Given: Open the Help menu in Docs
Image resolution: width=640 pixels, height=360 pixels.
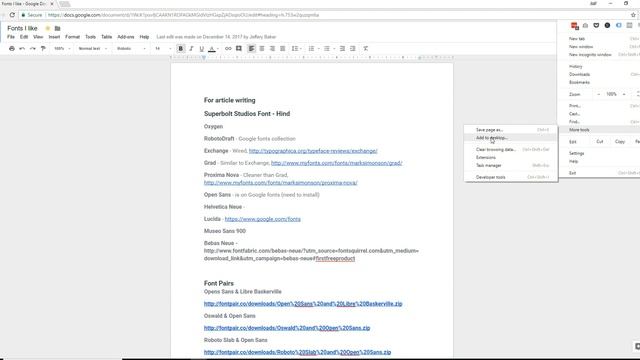Looking at the screenshot, I should [144, 37].
